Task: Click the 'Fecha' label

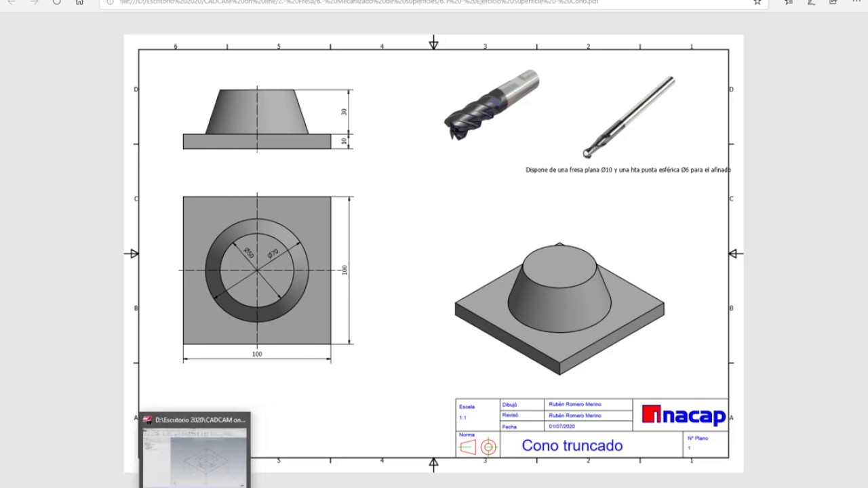Action: click(x=509, y=427)
